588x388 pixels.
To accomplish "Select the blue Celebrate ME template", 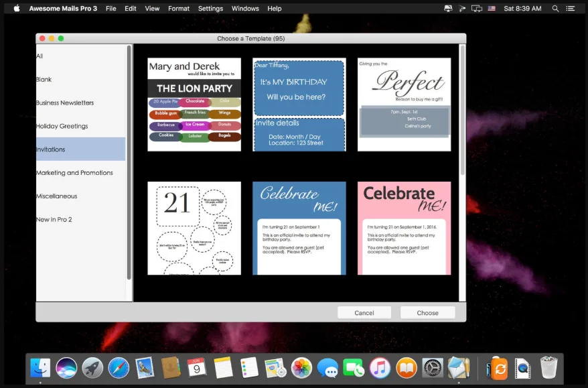I will pos(299,228).
